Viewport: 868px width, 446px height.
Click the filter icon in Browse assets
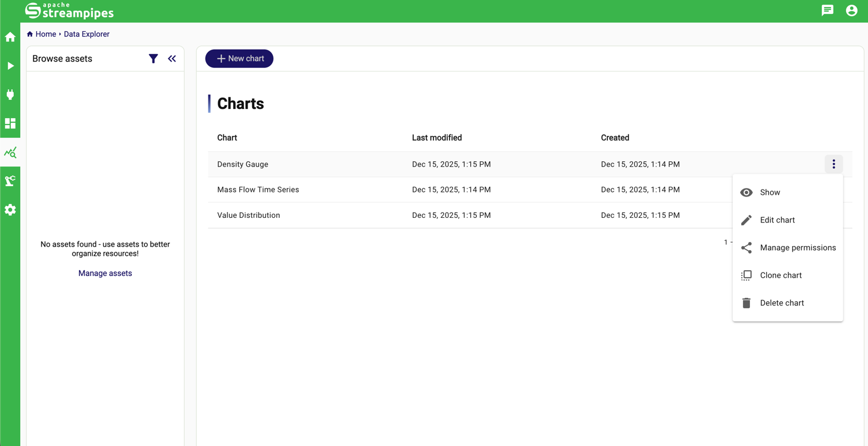(153, 59)
